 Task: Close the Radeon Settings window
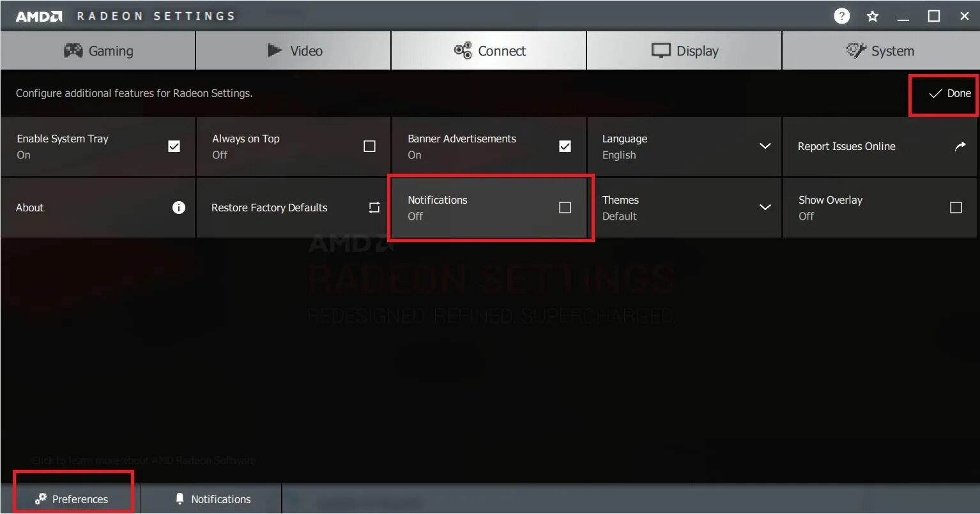(965, 16)
